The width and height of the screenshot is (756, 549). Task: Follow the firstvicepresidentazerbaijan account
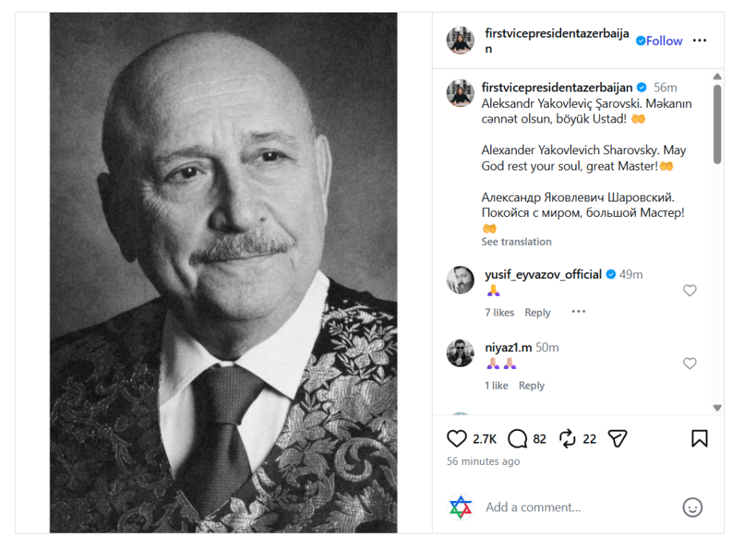click(664, 41)
